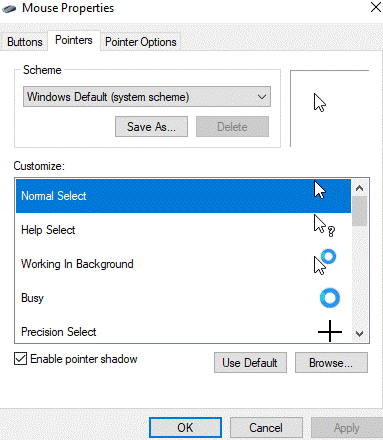Click the Help Select question-mark cursor icon

[x=324, y=226]
